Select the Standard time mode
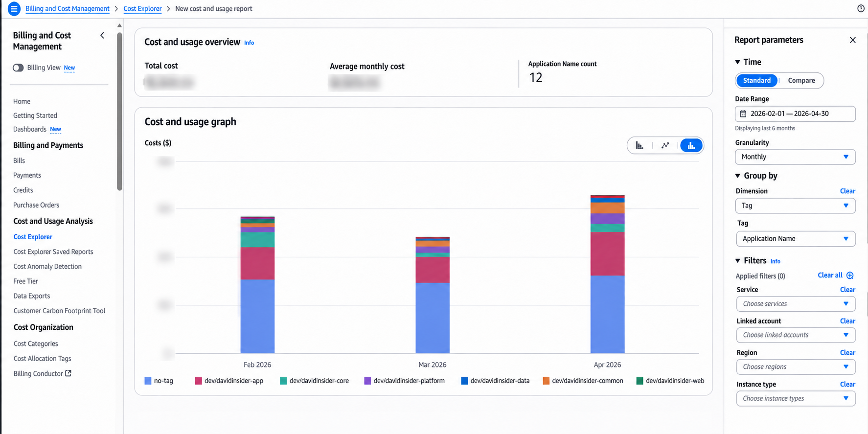 tap(756, 81)
